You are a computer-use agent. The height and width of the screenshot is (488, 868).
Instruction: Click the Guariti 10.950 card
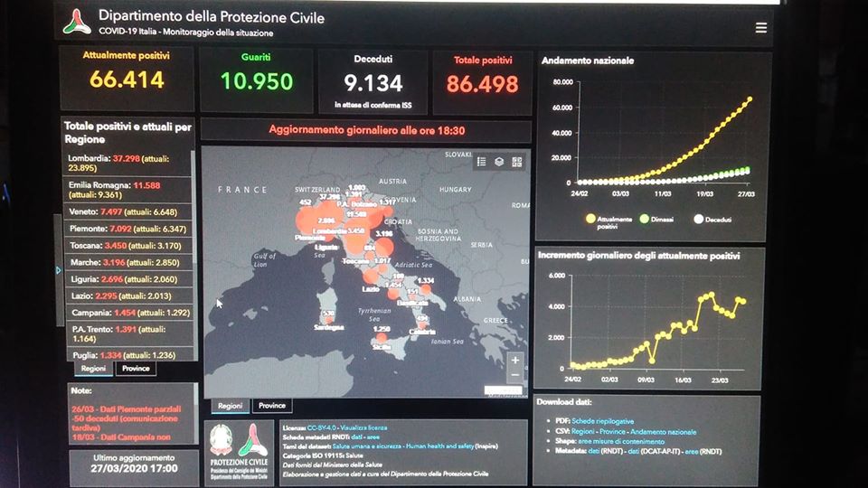point(256,80)
